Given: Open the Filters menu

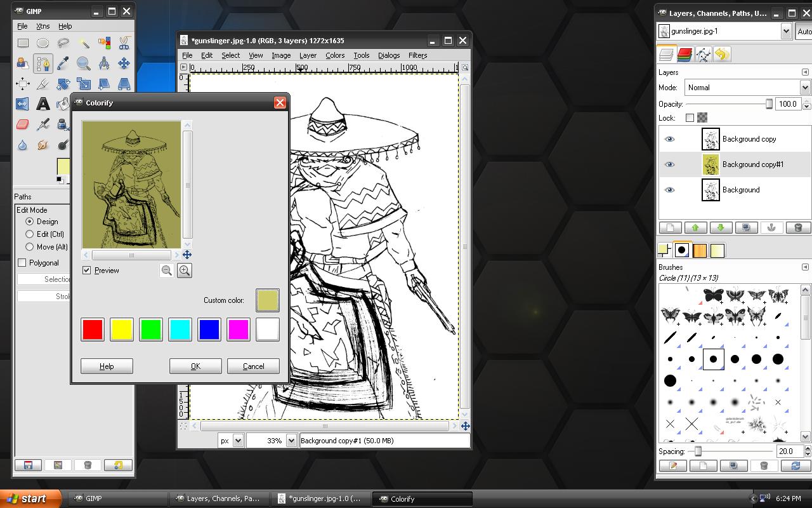Looking at the screenshot, I should pos(417,55).
